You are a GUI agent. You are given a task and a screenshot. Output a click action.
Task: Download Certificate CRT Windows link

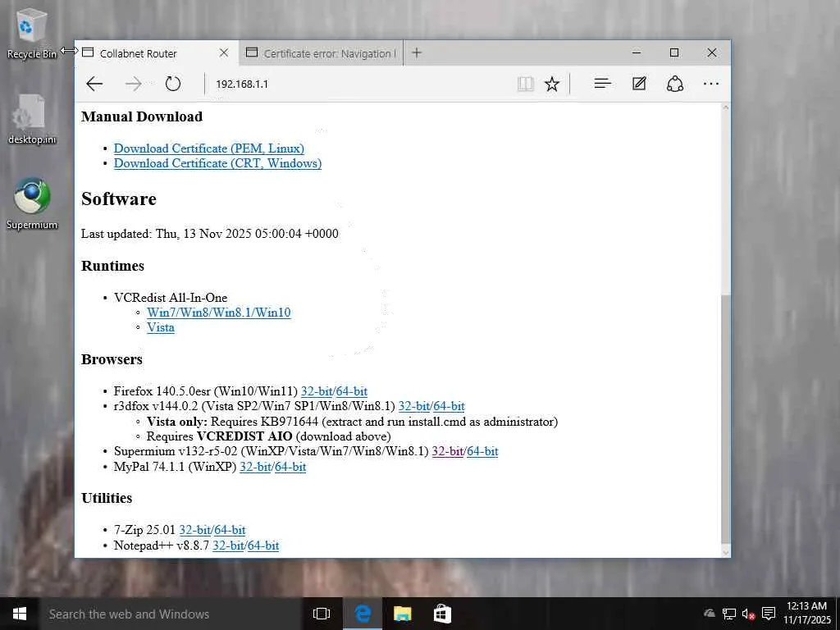click(x=217, y=163)
